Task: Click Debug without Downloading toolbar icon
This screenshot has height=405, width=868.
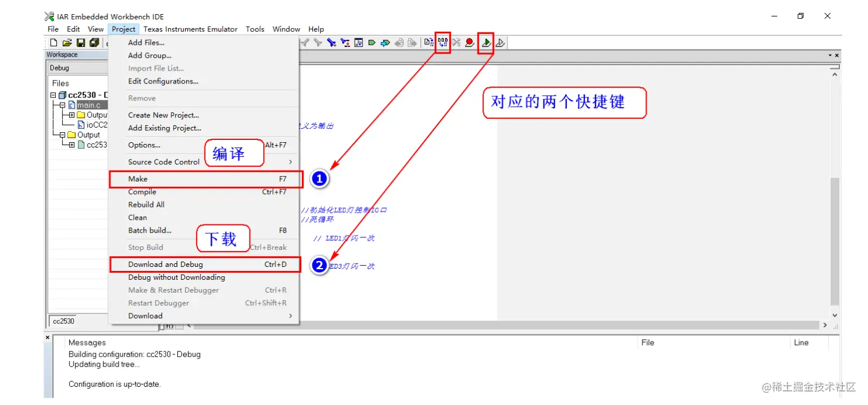Action: 500,42
